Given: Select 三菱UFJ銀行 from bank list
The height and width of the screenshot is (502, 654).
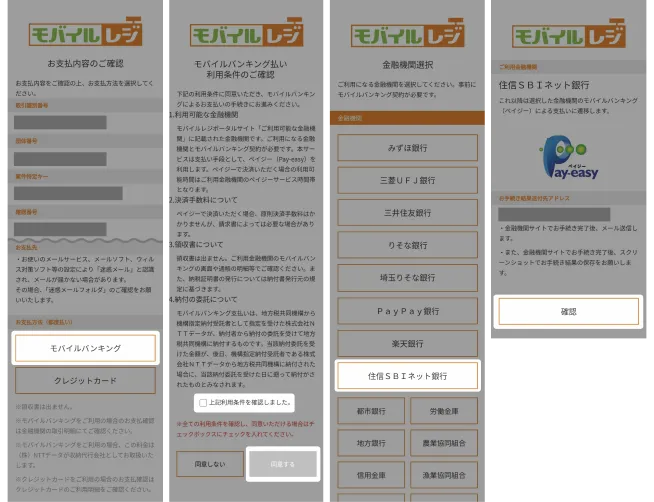Looking at the screenshot, I should coord(407,180).
